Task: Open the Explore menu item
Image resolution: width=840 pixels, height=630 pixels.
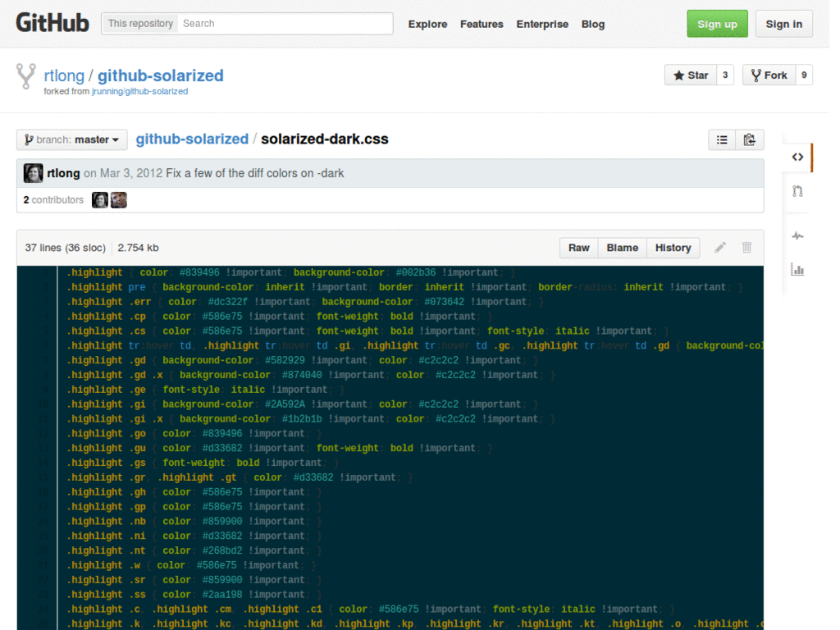Action: pyautogui.click(x=427, y=24)
